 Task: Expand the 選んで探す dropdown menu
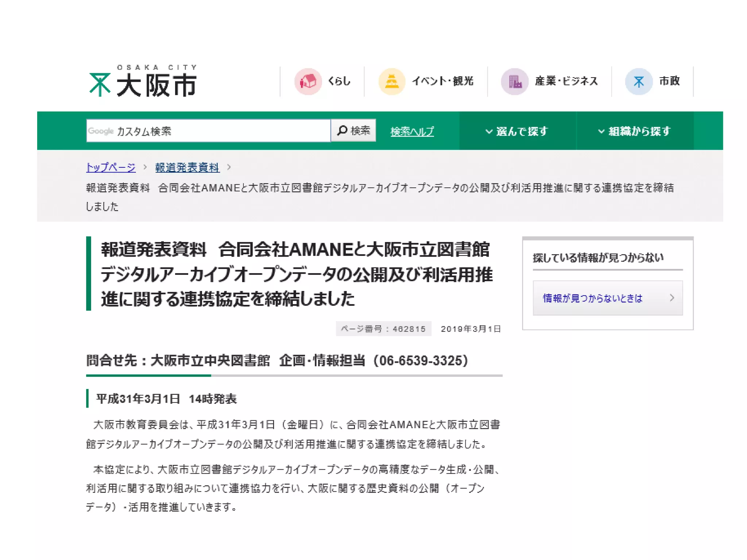(517, 131)
